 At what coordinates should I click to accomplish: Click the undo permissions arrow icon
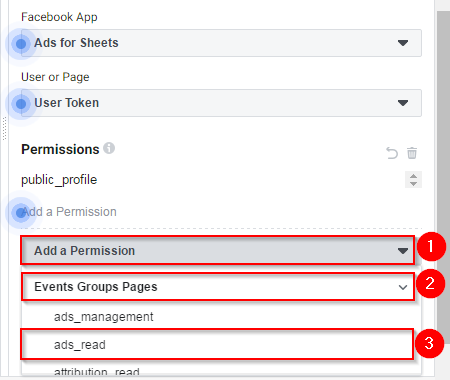[392, 153]
